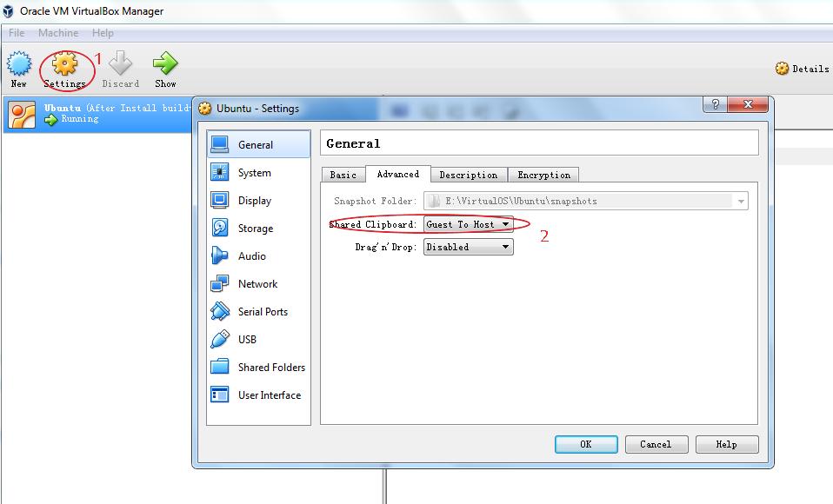Click the question mark help button
The height and width of the screenshot is (504, 833).
(x=715, y=104)
